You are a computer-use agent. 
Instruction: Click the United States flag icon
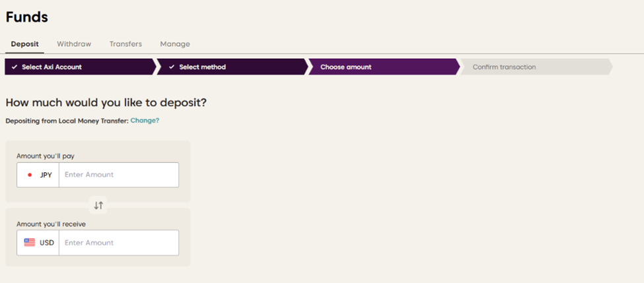pos(30,243)
